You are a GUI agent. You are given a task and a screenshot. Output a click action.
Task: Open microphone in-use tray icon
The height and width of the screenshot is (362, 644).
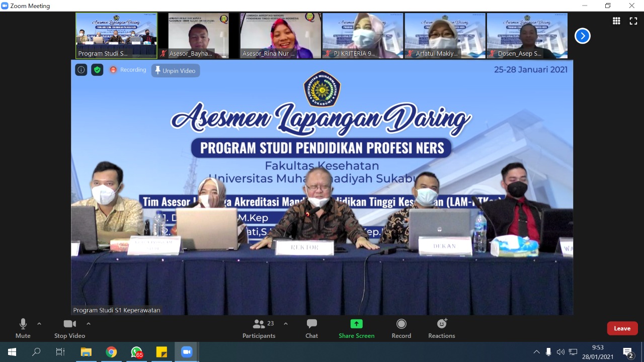[x=548, y=352]
